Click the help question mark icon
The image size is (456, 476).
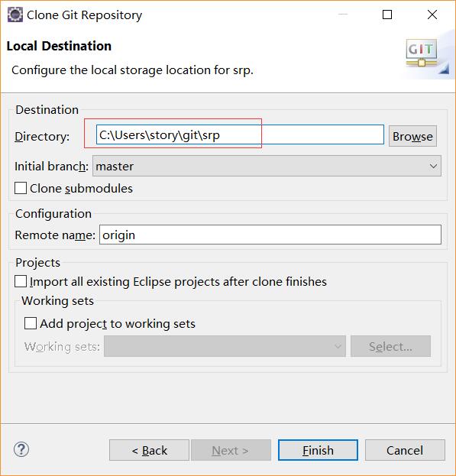coord(21,449)
